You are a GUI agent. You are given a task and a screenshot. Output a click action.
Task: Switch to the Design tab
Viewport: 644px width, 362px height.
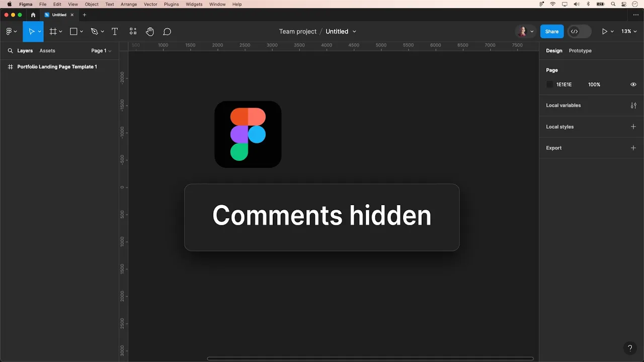tap(554, 51)
